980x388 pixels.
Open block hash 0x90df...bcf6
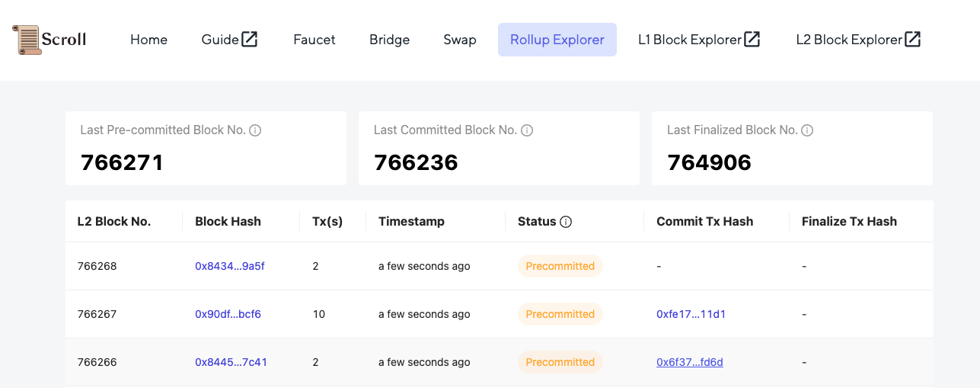pyautogui.click(x=228, y=314)
